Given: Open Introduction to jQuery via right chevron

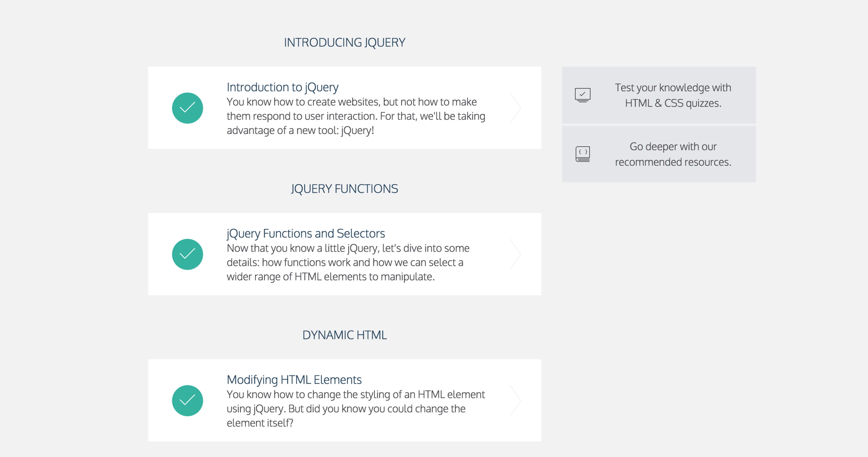Looking at the screenshot, I should click(x=515, y=108).
